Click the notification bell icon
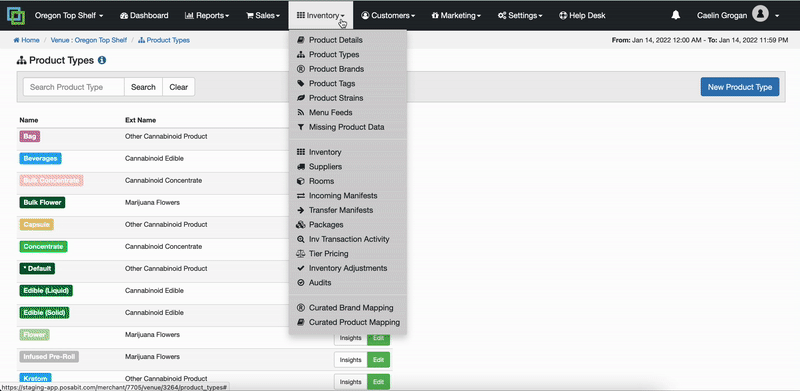The width and height of the screenshot is (800, 391). click(676, 15)
